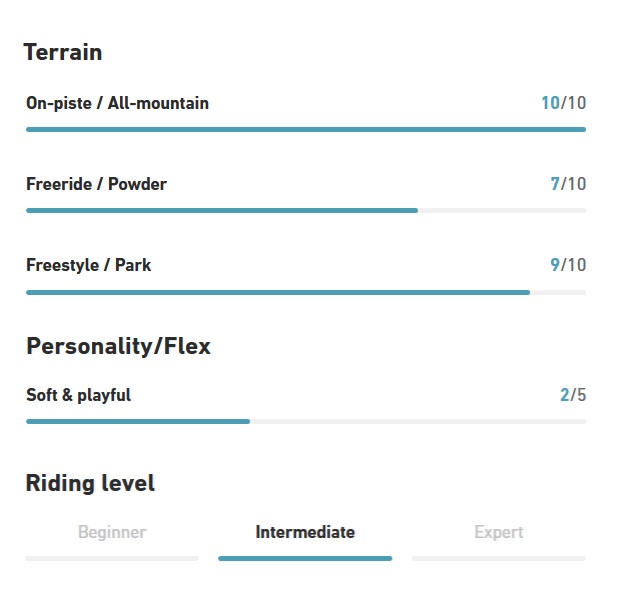This screenshot has height=601, width=636.
Task: Click the On-piste / All-mountain label
Action: (x=117, y=103)
